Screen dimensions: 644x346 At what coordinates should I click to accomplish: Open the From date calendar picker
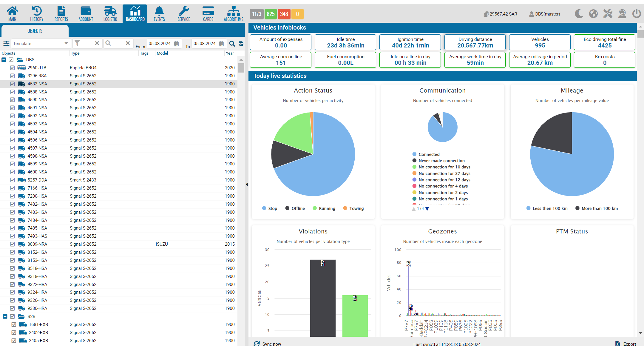[176, 44]
